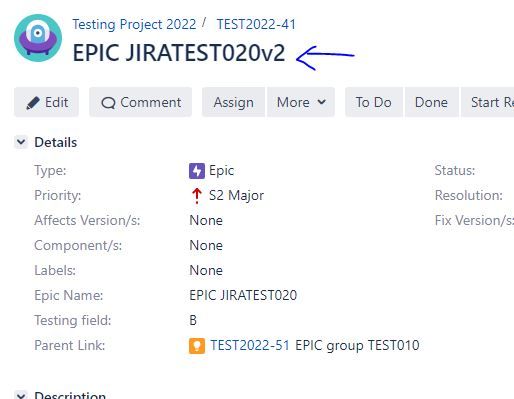The width and height of the screenshot is (514, 399).
Task: Click the orange TEST2022-51 issue type icon
Action: (x=197, y=346)
